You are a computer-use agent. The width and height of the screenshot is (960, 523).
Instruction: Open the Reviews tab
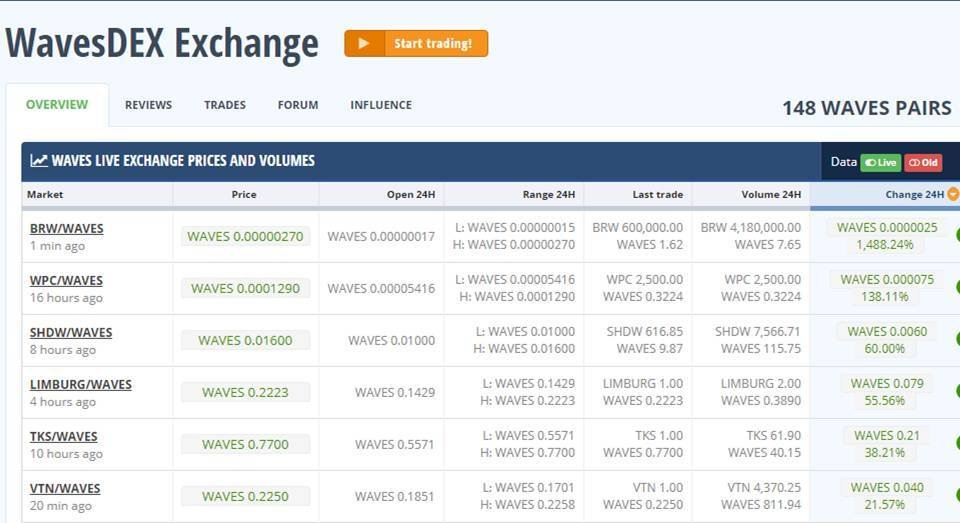[148, 105]
